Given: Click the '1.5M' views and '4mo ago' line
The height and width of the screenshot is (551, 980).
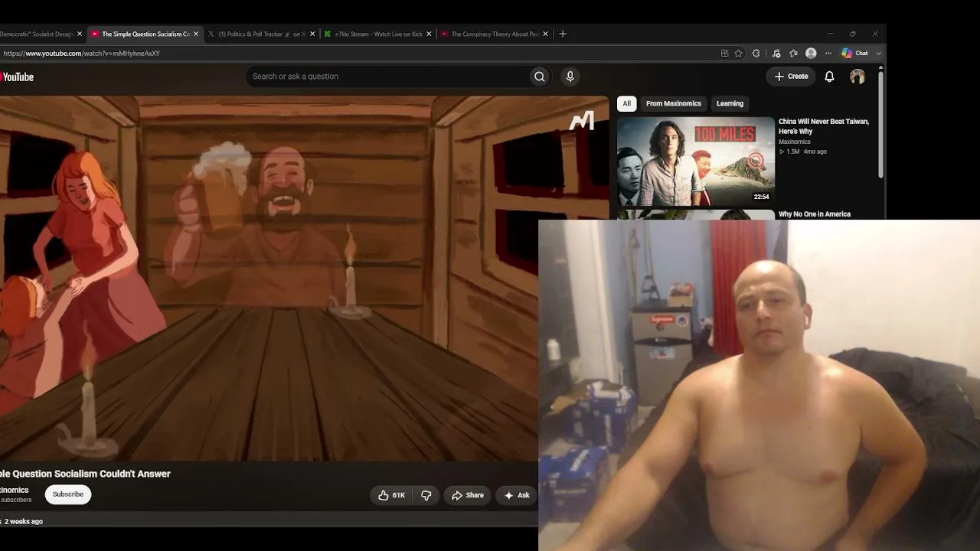Looking at the screenshot, I should click(x=802, y=152).
